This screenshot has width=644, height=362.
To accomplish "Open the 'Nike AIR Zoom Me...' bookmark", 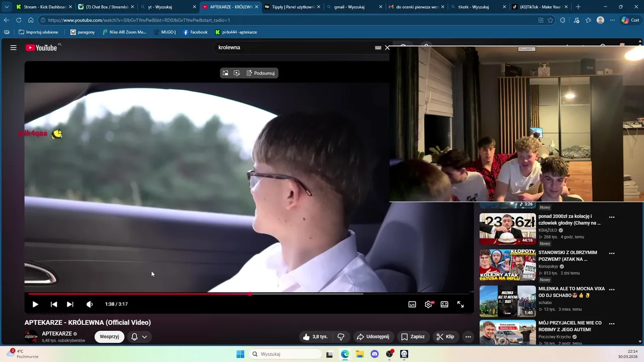I will click(124, 32).
